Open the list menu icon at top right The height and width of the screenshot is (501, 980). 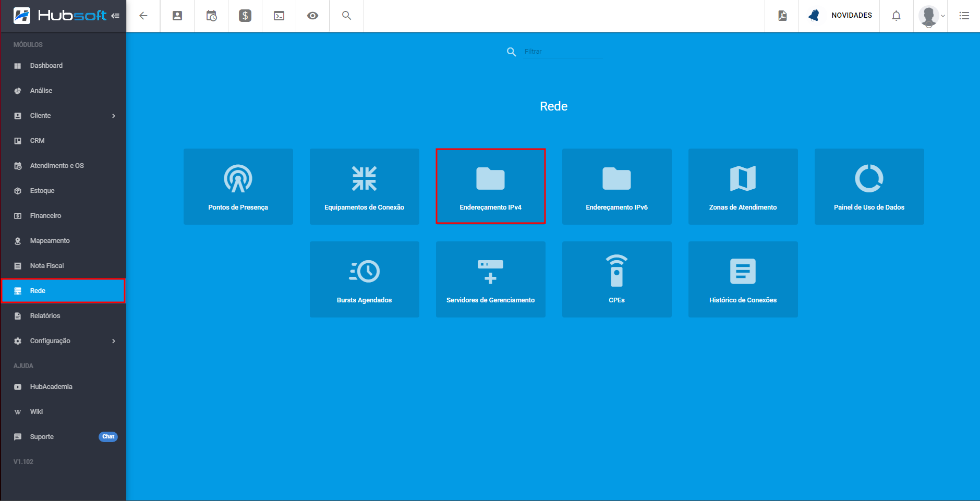(964, 16)
